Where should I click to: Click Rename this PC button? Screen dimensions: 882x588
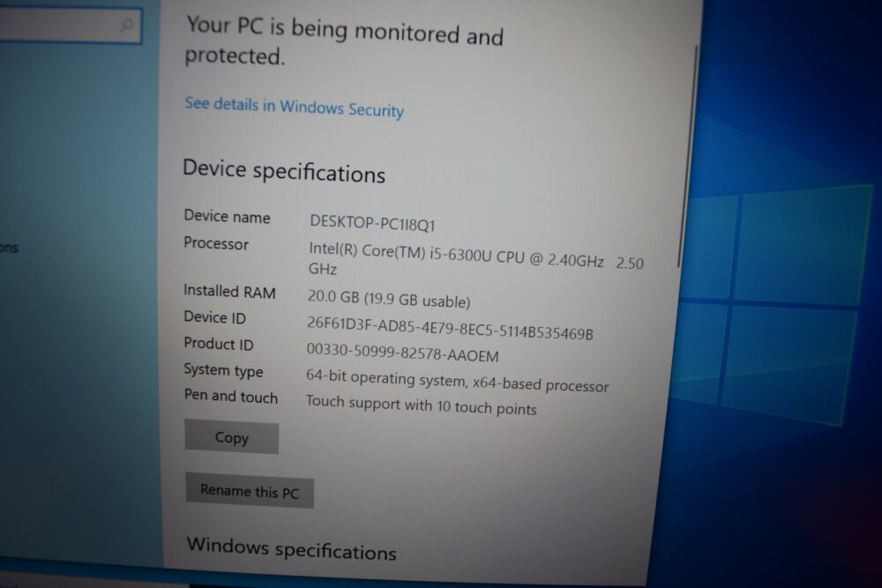point(250,491)
